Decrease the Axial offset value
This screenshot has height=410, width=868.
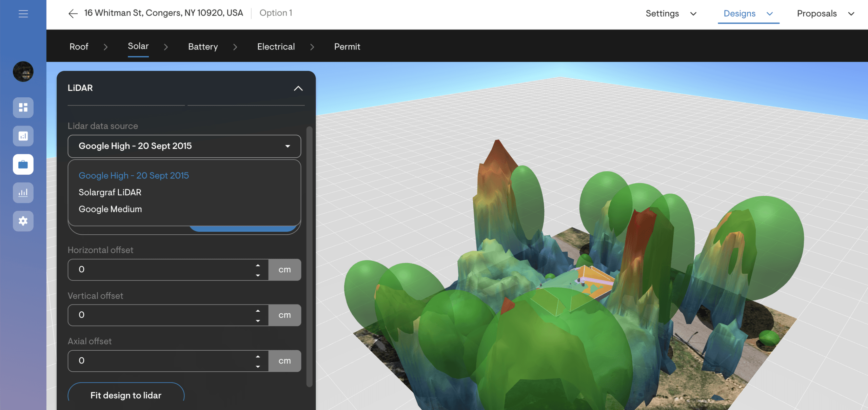tap(258, 367)
